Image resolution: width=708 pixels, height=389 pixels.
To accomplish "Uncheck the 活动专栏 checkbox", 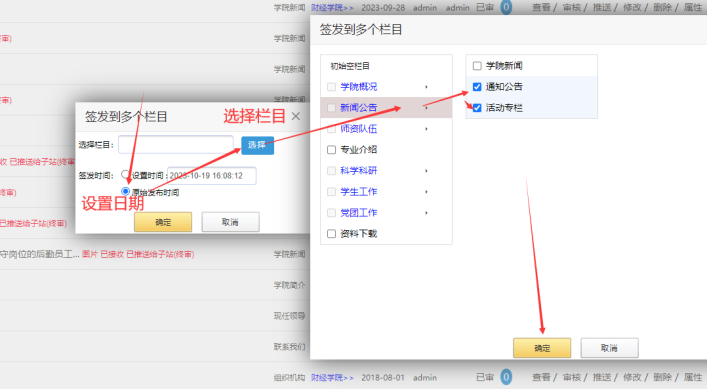I will coord(477,108).
